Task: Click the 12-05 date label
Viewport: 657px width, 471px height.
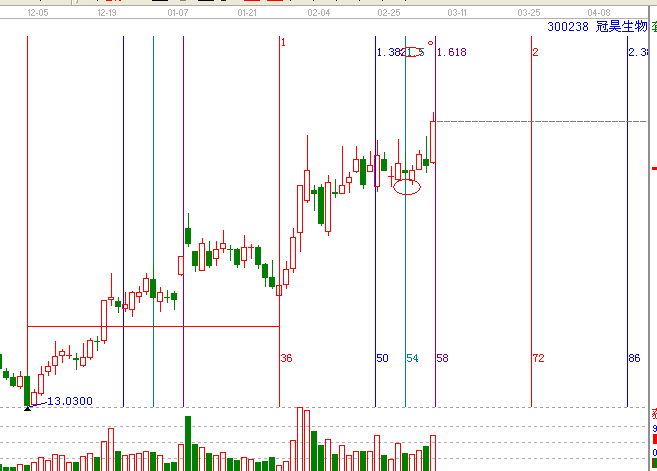Action: 38,16
